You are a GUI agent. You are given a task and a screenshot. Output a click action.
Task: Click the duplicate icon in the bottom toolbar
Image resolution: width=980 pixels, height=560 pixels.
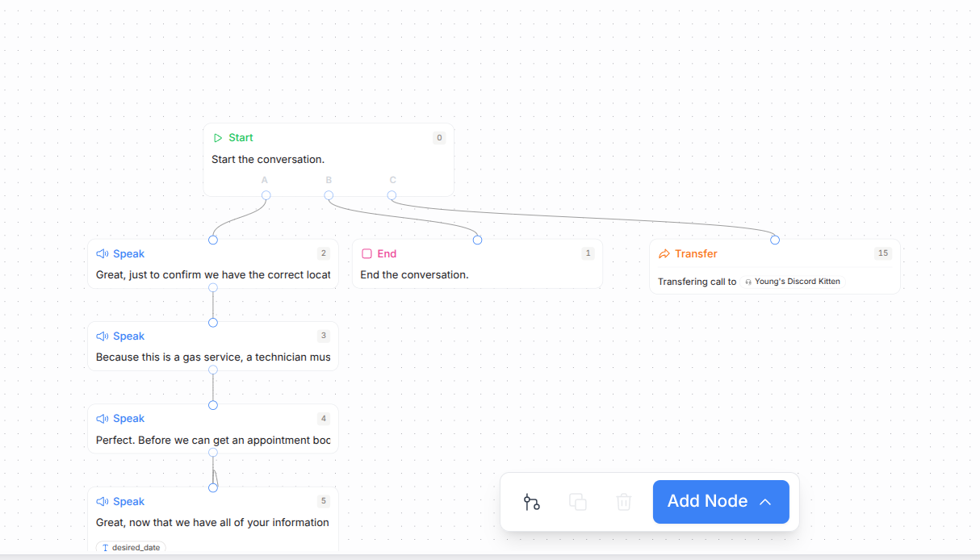578,502
